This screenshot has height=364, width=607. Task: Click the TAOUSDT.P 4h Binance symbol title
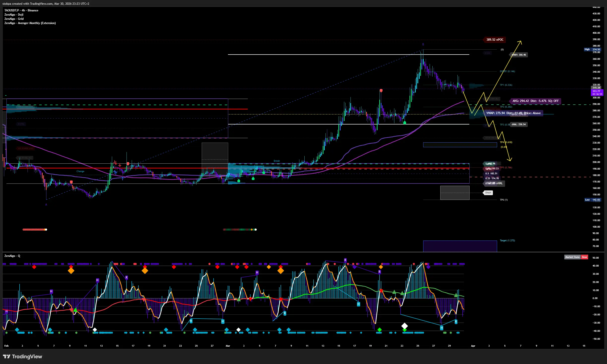(x=21, y=10)
